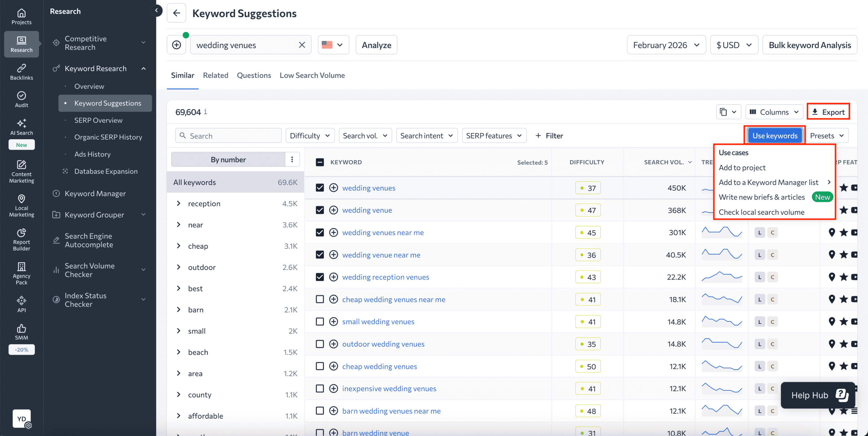Click the Analyze button
868x436 pixels.
[376, 44]
